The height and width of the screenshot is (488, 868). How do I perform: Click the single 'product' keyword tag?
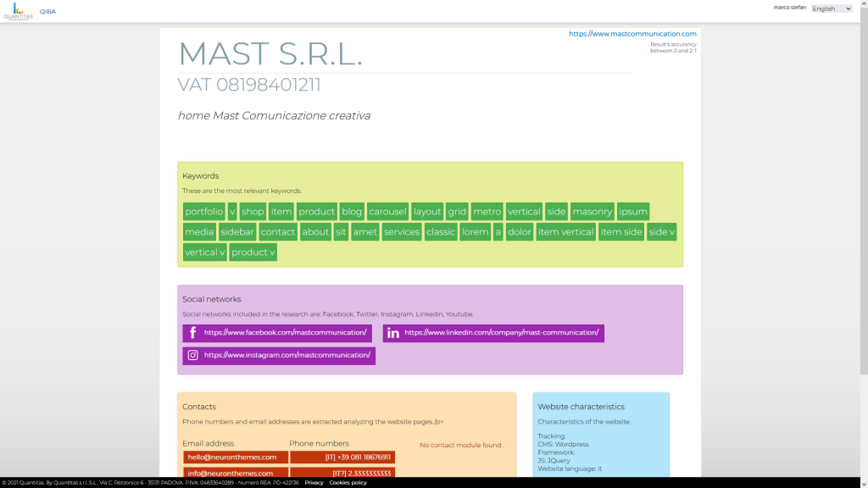317,211
